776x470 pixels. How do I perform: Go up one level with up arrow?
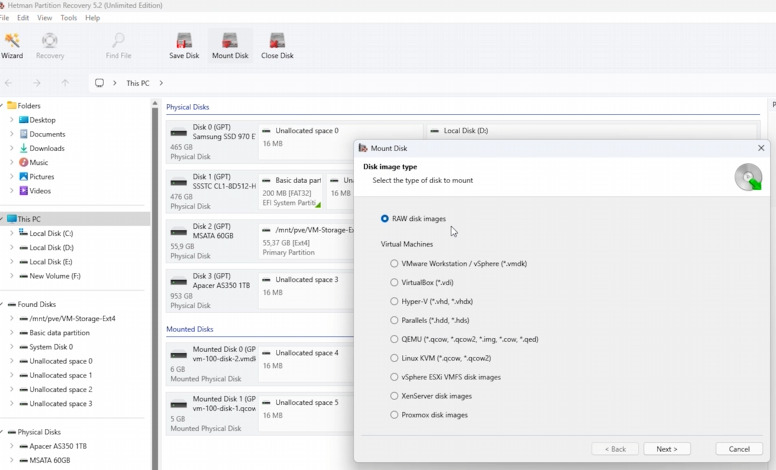click(65, 83)
